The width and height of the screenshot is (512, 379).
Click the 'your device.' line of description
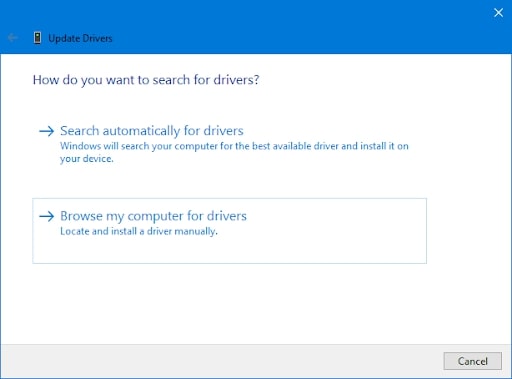(87, 159)
